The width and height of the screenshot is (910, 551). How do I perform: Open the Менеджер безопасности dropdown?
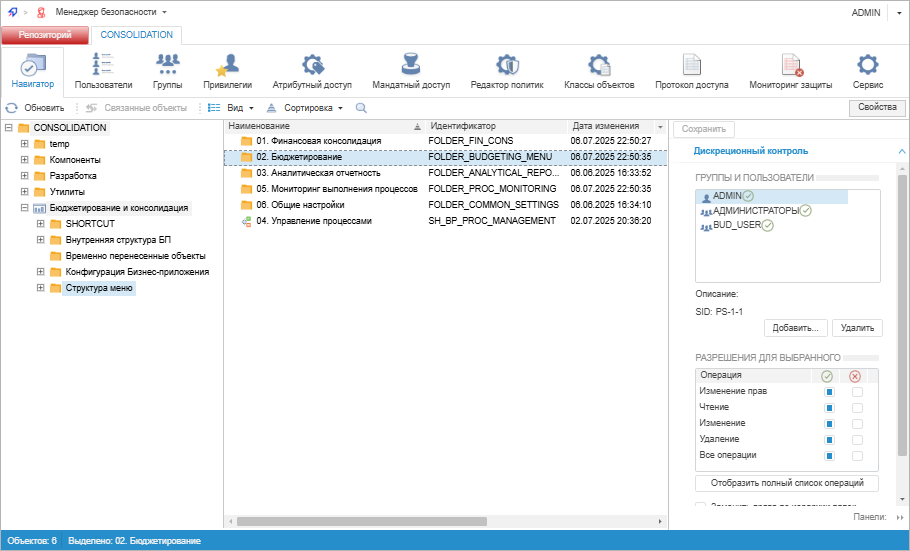[x=164, y=12]
